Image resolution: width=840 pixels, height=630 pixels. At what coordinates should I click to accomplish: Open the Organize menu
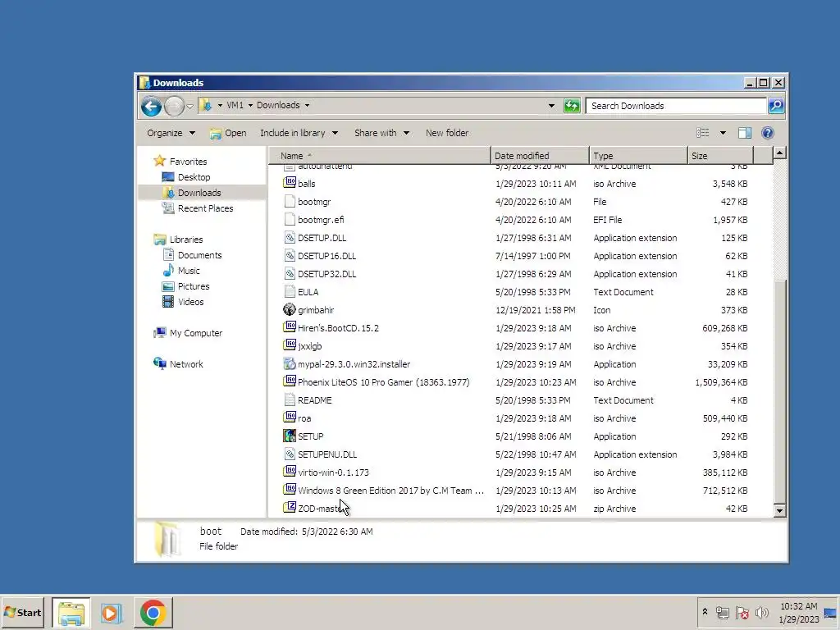[171, 133]
